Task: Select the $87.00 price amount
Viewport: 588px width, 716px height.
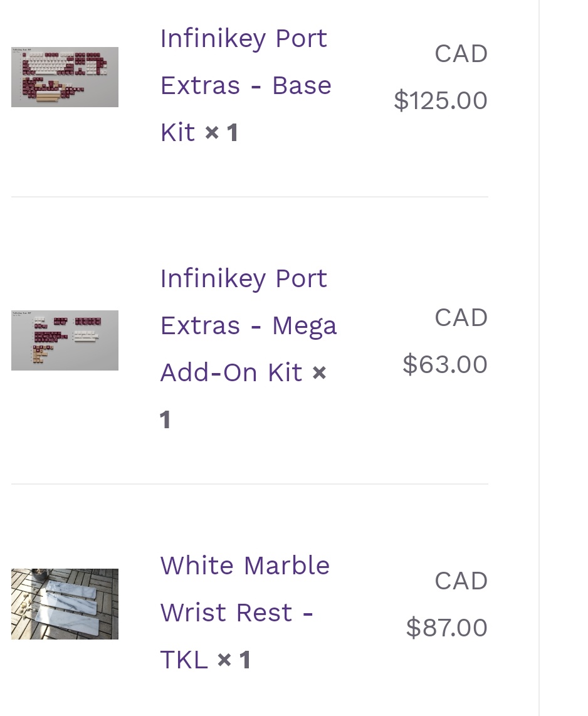Action: coord(447,628)
